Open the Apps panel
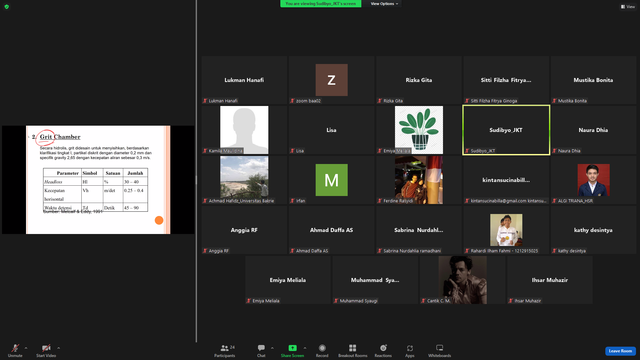 tap(410, 350)
